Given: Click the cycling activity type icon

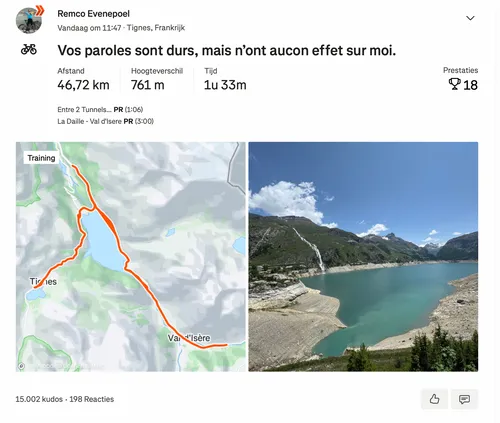Looking at the screenshot, I should tap(29, 50).
